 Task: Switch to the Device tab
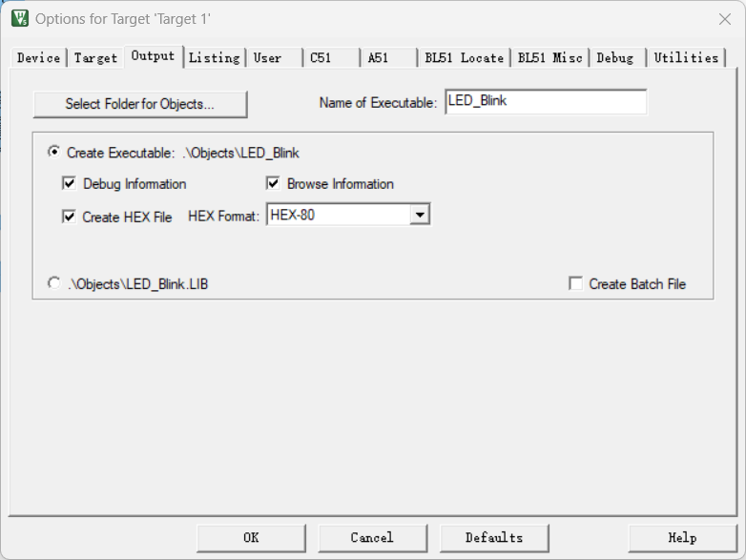38,58
